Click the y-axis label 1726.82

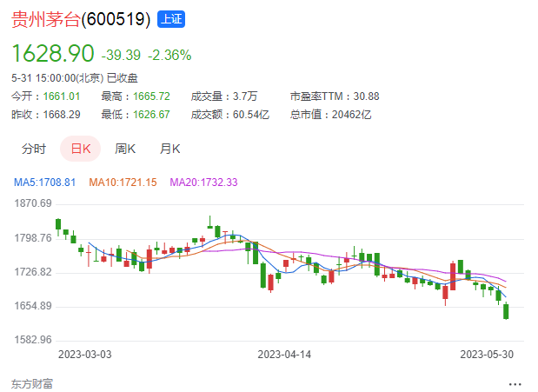click(33, 272)
